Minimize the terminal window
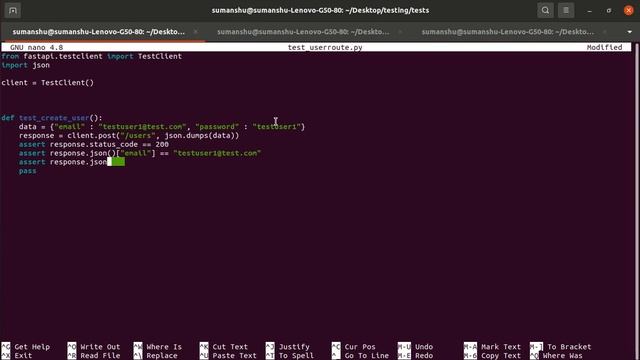 click(x=589, y=11)
